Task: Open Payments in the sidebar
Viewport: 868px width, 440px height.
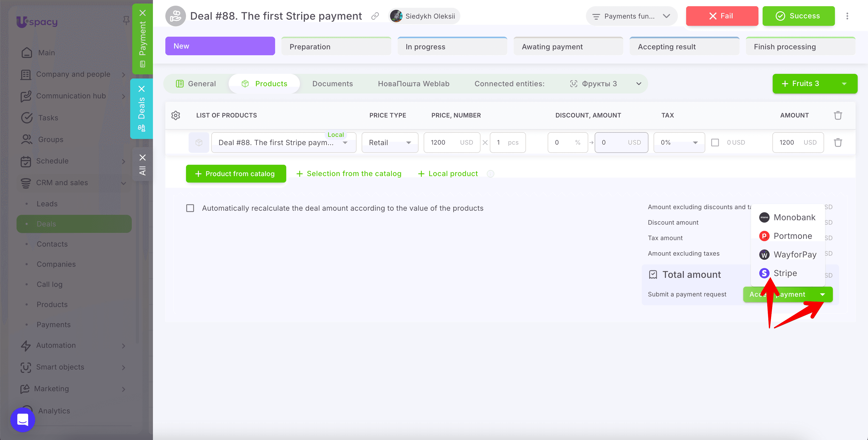Action: click(53, 324)
